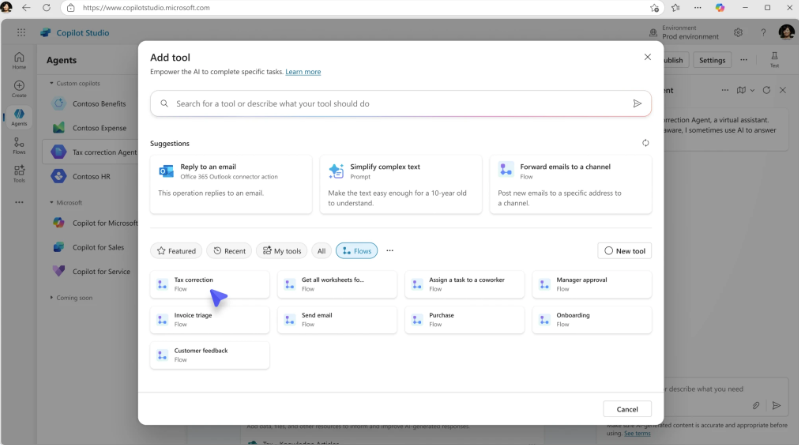
Task: Select the Featured filter tab
Action: (x=176, y=251)
